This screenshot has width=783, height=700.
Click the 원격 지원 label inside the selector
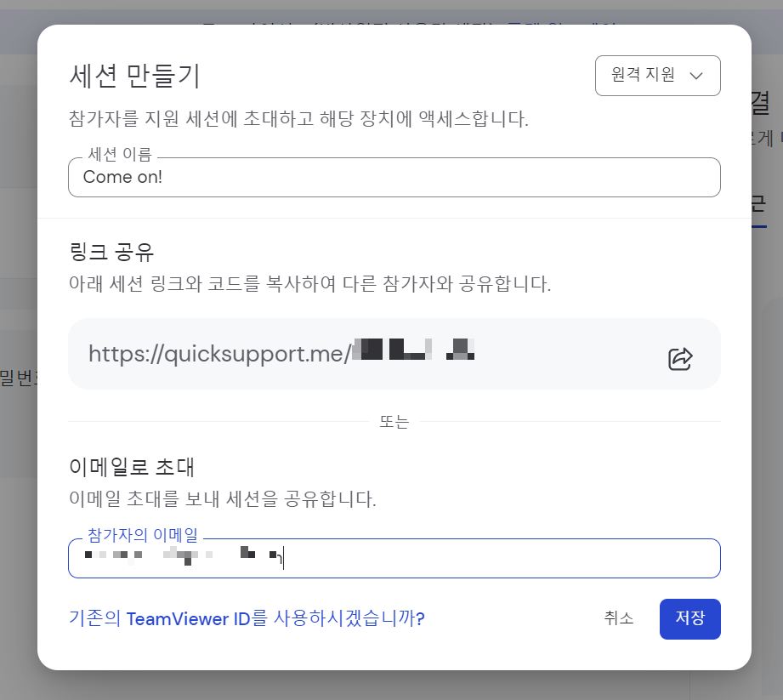tap(645, 76)
